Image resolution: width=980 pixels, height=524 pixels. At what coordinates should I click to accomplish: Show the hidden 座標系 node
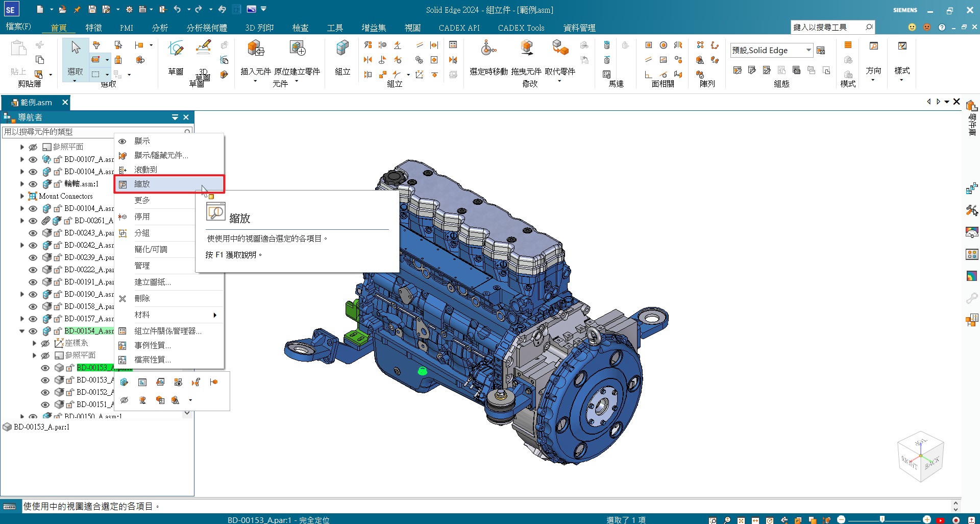coord(45,343)
